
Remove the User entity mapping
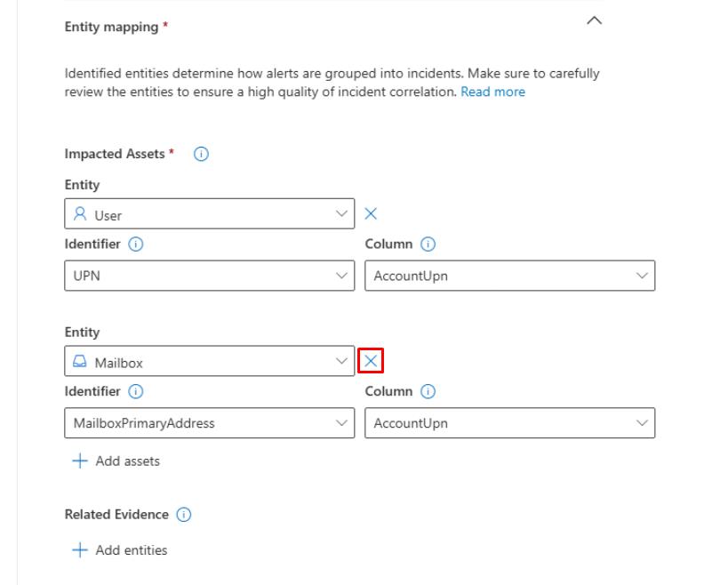[x=371, y=213]
